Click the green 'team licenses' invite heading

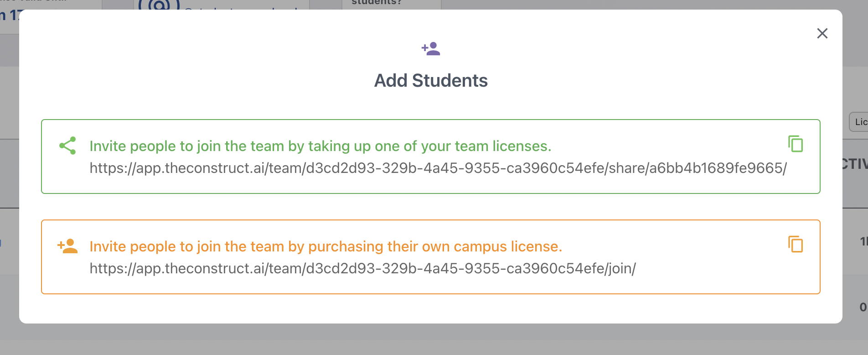(320, 146)
